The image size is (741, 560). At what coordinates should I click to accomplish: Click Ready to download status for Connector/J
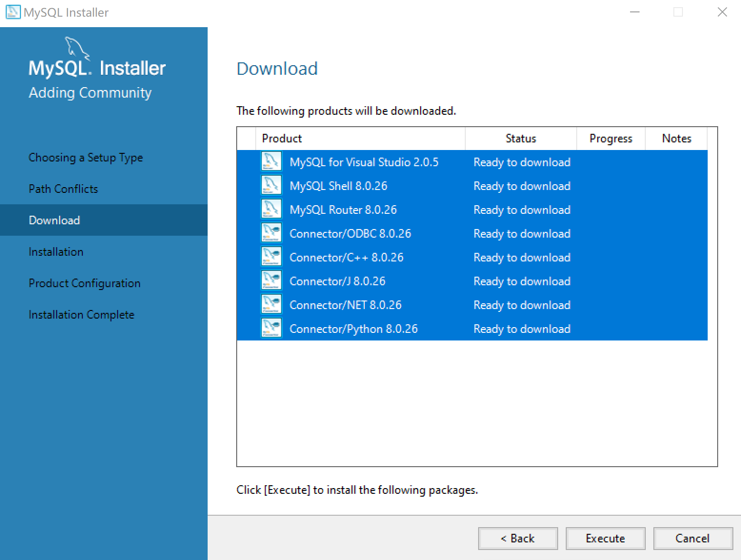[522, 281]
